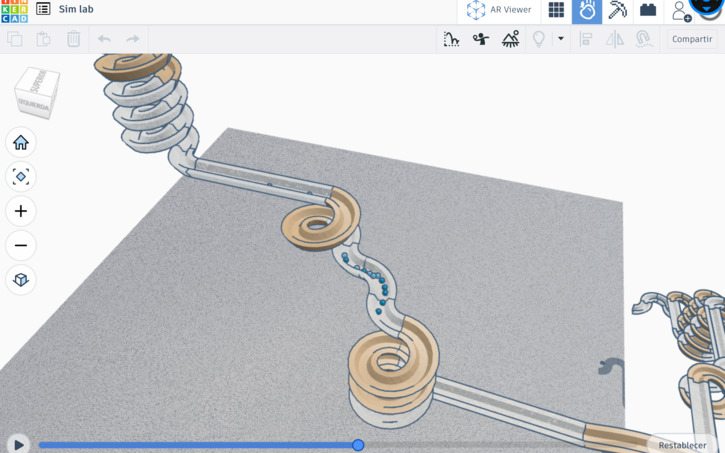Toggle the bounce trajectory icon
This screenshot has height=453, width=725.
(x=451, y=39)
